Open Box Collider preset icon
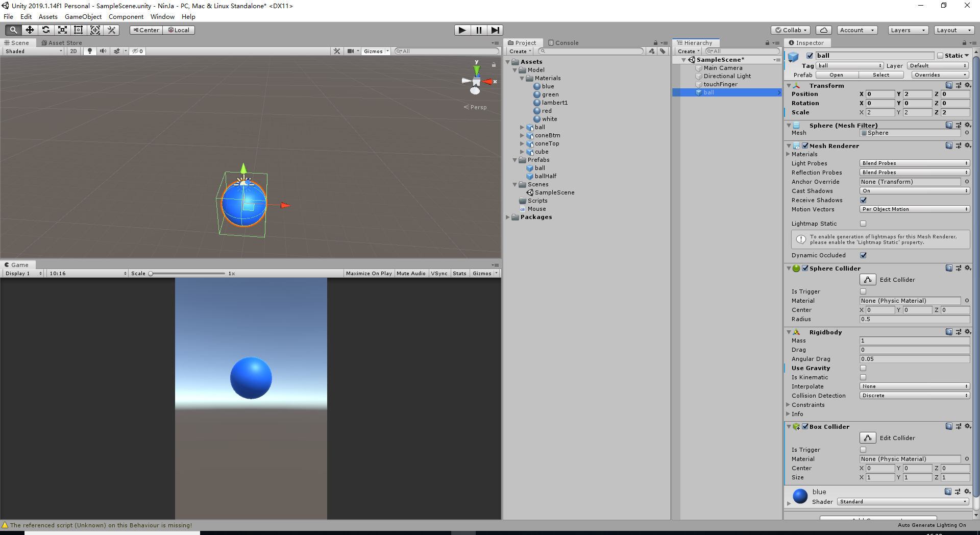 tap(958, 426)
